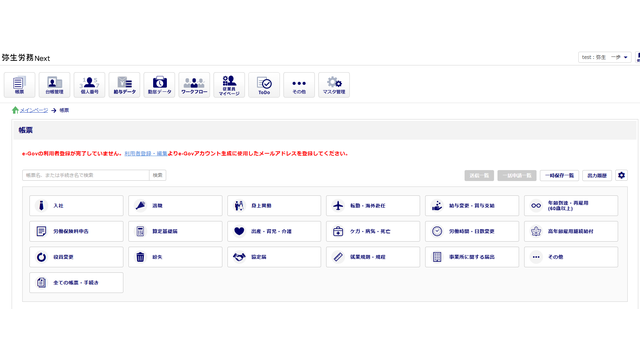Click the greyed-out 一括申請一覧 button

pos(517,176)
